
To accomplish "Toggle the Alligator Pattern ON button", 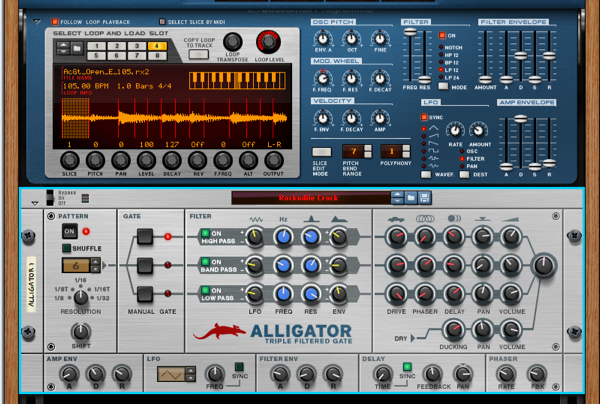I will coord(69,232).
